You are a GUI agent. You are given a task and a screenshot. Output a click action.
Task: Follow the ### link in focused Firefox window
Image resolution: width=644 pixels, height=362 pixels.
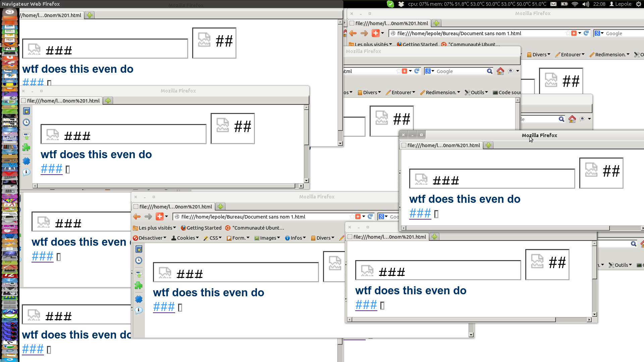coord(420,213)
